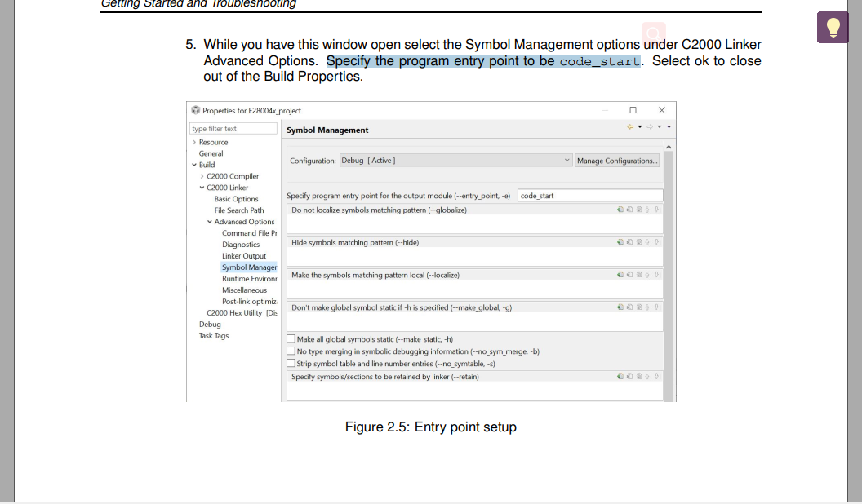Move the --localize entry down
The width and height of the screenshot is (862, 504).
[x=657, y=275]
